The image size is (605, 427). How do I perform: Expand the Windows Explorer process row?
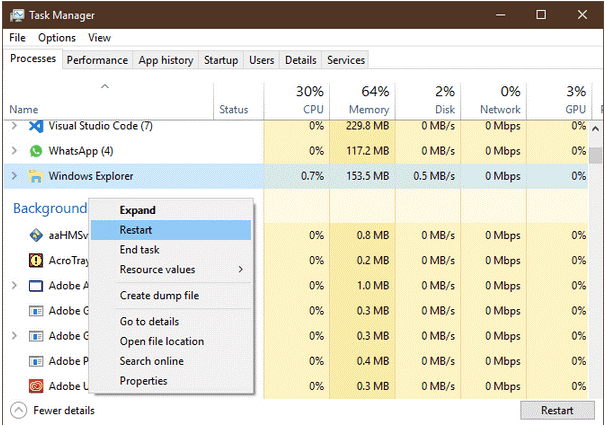point(14,176)
